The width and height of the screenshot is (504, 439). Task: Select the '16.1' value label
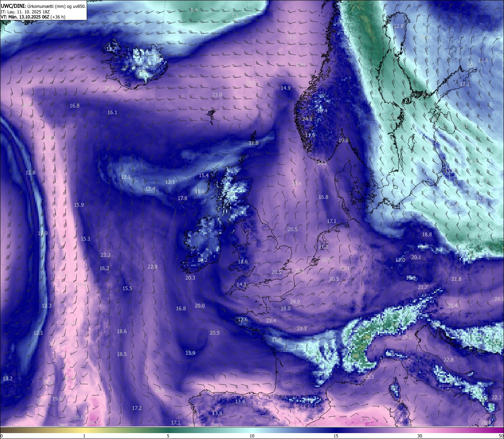(112, 112)
